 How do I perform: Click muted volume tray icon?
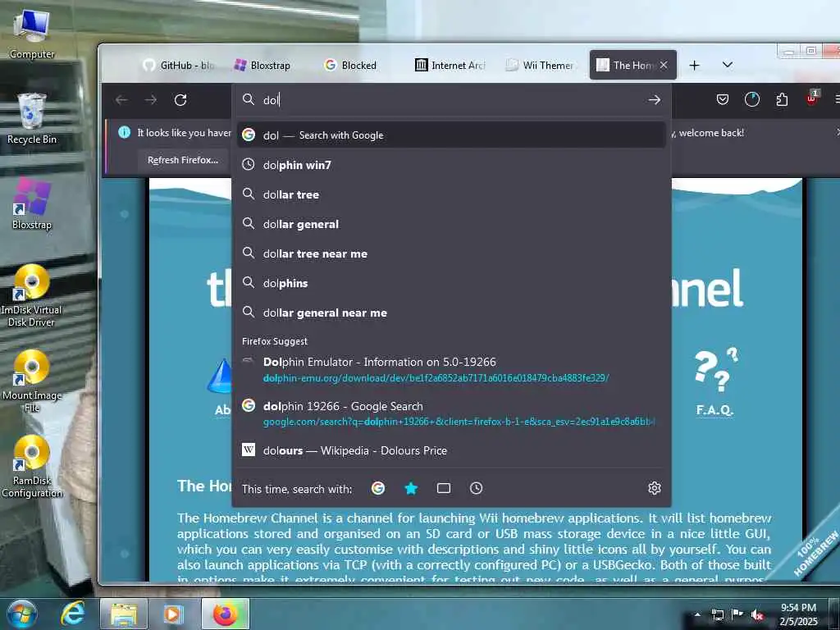(x=757, y=615)
